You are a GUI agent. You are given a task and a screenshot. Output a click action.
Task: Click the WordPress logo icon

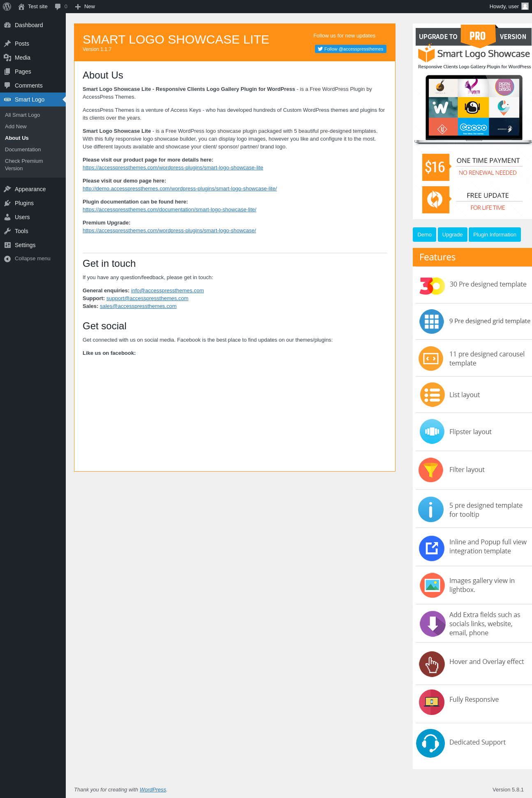click(x=7, y=7)
